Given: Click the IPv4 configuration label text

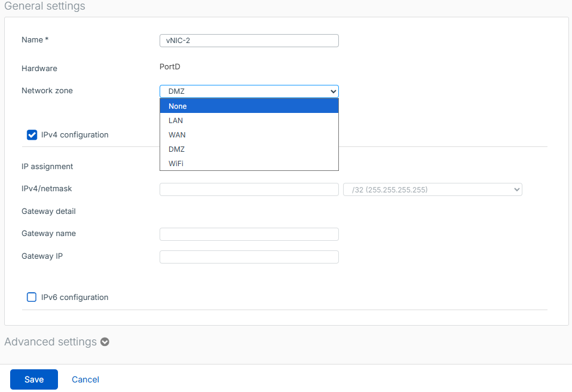Looking at the screenshot, I should point(75,135).
